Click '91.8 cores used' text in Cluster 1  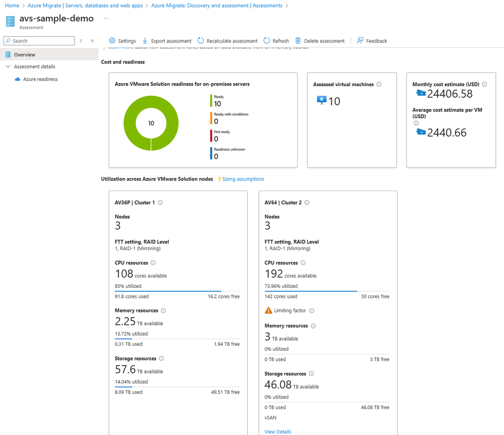click(x=132, y=296)
